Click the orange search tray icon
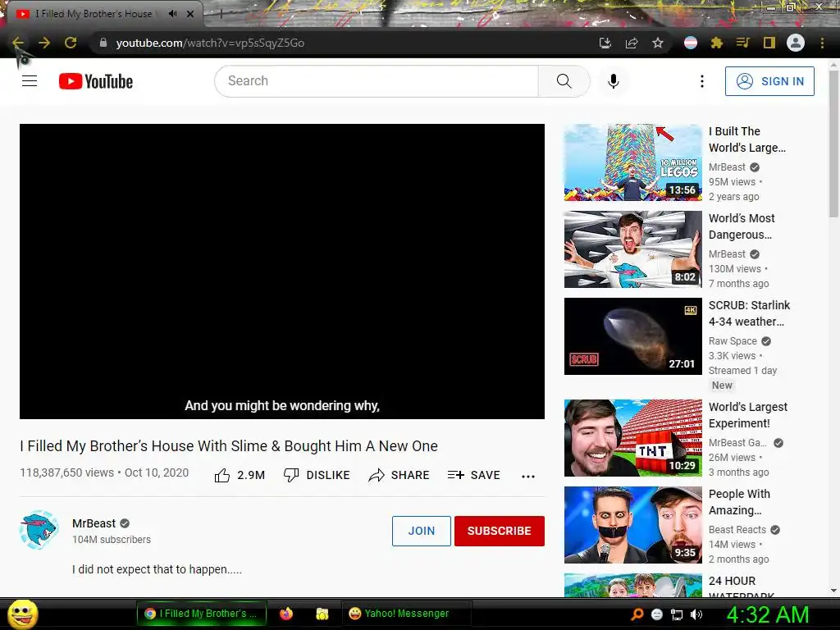This screenshot has width=840, height=630. click(637, 614)
